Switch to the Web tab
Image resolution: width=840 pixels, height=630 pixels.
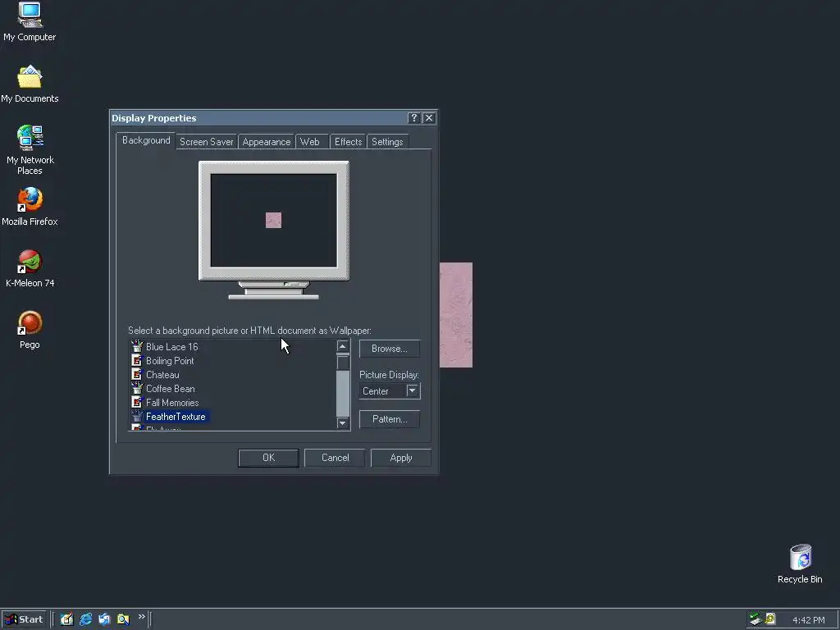coord(309,142)
